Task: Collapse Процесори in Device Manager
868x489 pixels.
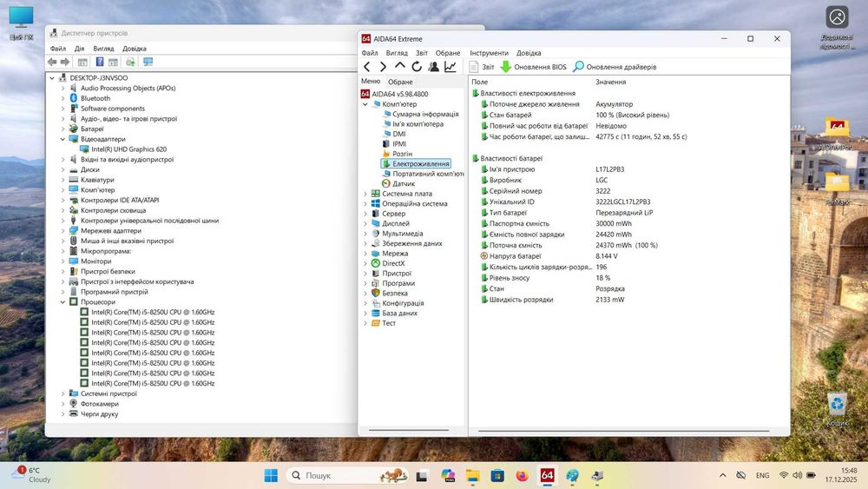Action: (x=62, y=301)
